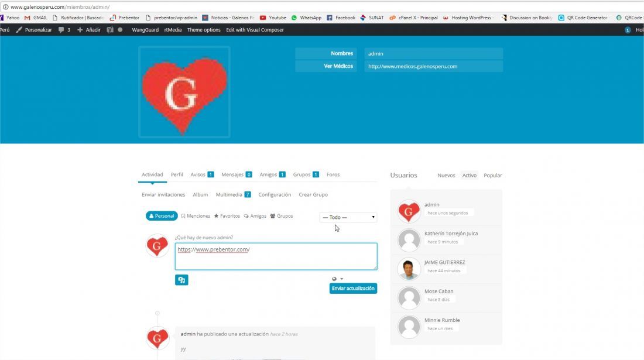Open the Mensajes tab
Viewport: 644px width, 360px height.
[x=237, y=174]
